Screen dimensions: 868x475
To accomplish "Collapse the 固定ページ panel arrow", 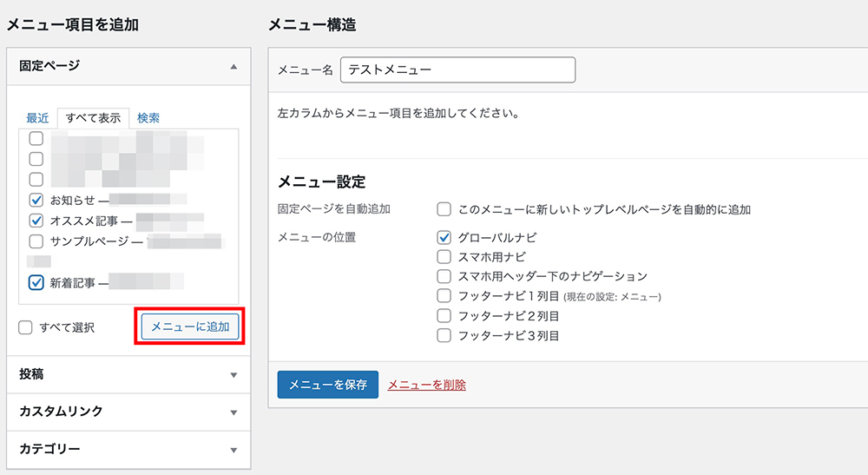I will [x=233, y=67].
